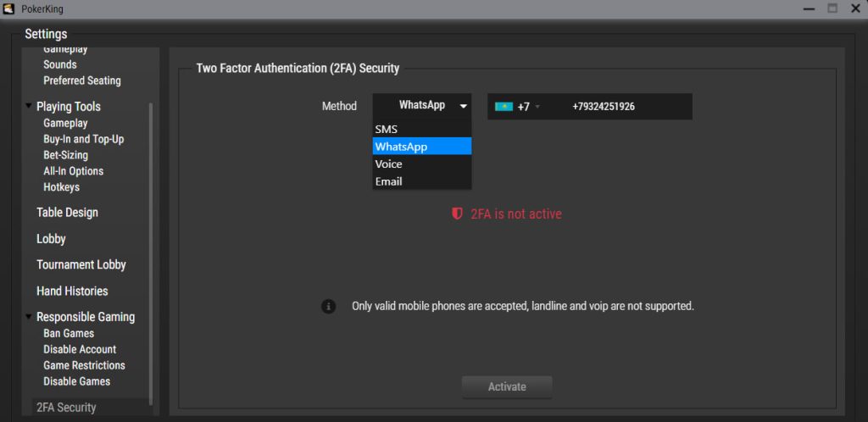Collapse the Playing Tools section triangle
Image resolution: width=868 pixels, height=422 pixels.
point(28,105)
